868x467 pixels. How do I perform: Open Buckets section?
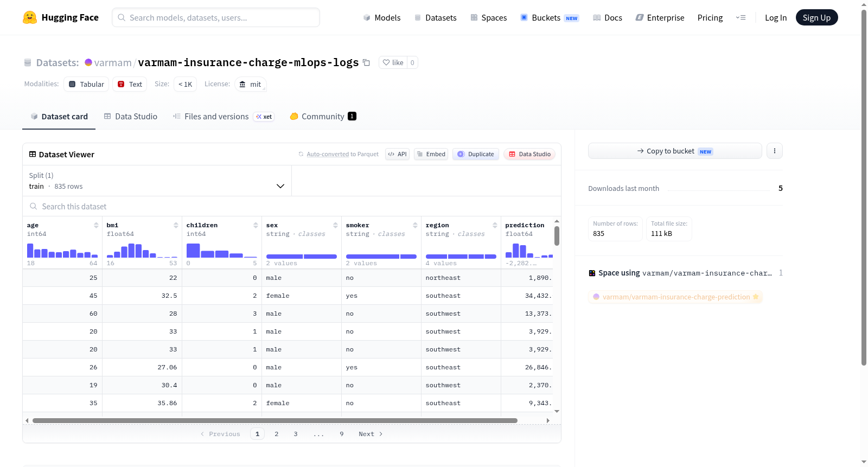550,17
